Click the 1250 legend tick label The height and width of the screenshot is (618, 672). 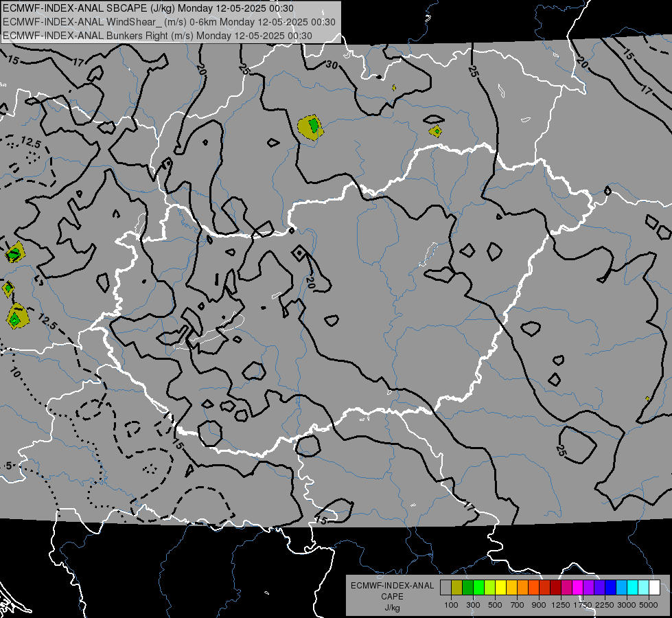[x=561, y=605]
